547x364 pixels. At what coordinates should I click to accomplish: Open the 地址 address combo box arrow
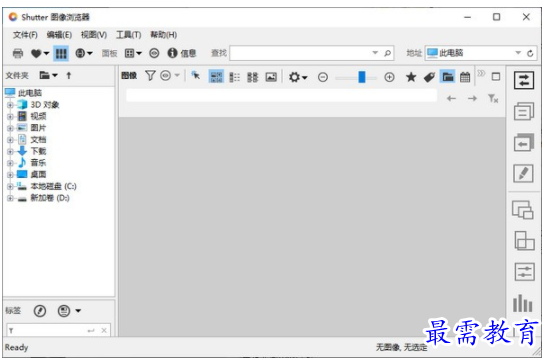(518, 53)
